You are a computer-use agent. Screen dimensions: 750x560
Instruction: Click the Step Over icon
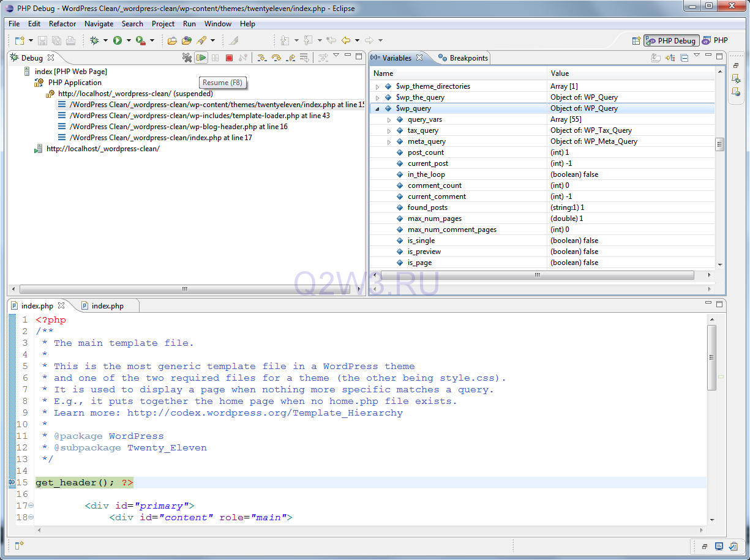276,58
